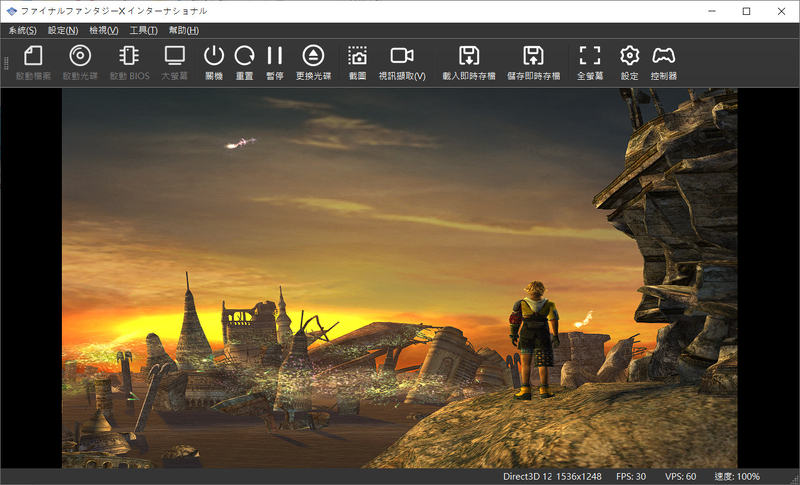This screenshot has height=485, width=800.
Task: Open the 幫助(H) menu
Action: (184, 30)
